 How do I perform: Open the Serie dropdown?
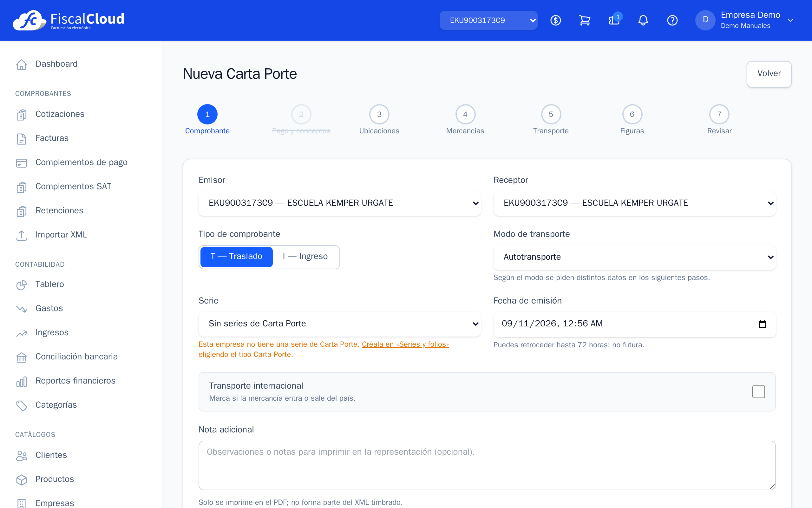pyautogui.click(x=340, y=324)
